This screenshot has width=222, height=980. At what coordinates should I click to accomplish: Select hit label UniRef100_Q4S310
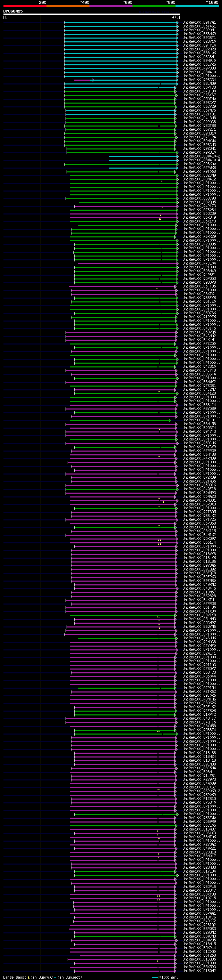click(199, 367)
